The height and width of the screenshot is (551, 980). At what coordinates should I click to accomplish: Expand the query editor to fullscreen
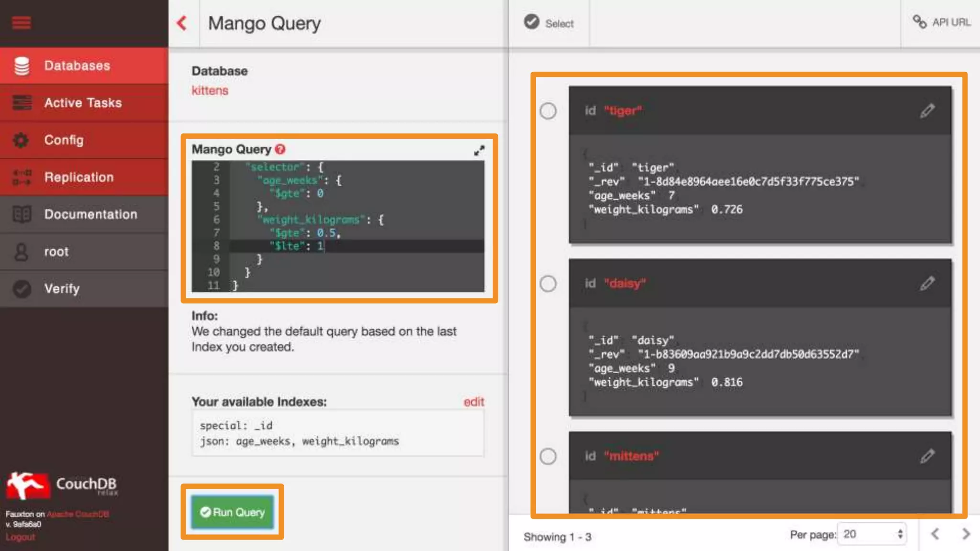[479, 150]
